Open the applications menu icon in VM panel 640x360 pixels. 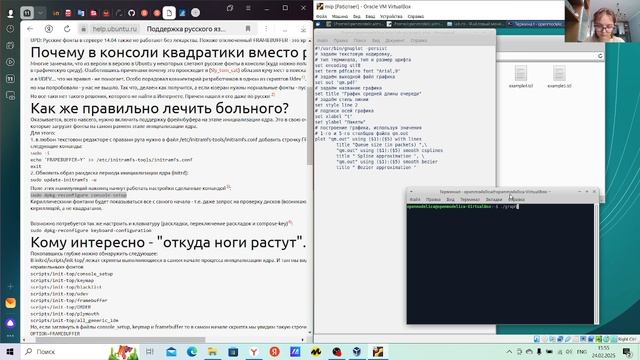(x=318, y=24)
